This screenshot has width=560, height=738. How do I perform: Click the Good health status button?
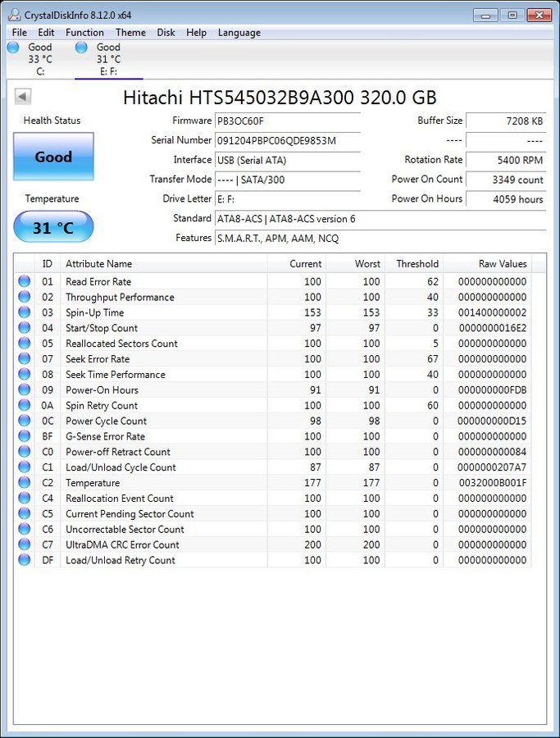tap(53, 157)
